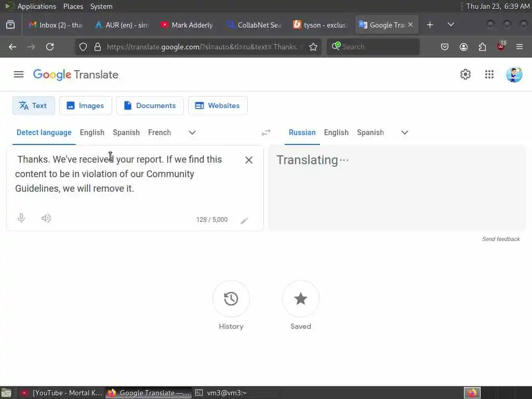
Task: Open the Google Translate main menu hamburger
Action: point(19,74)
